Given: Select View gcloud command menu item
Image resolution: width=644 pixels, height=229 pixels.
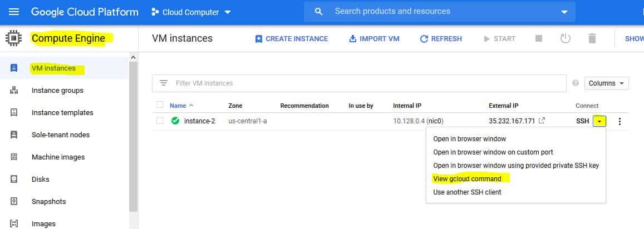Looking at the screenshot, I should click(468, 179).
